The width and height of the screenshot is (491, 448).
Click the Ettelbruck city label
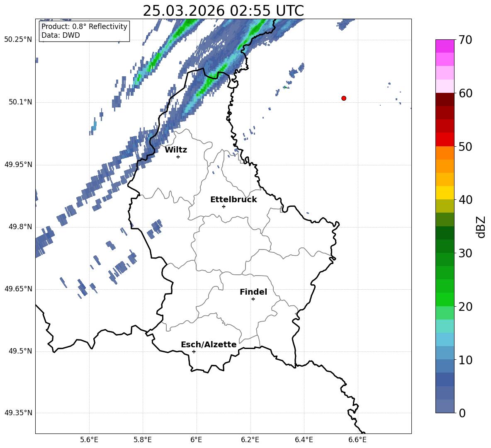(x=233, y=200)
